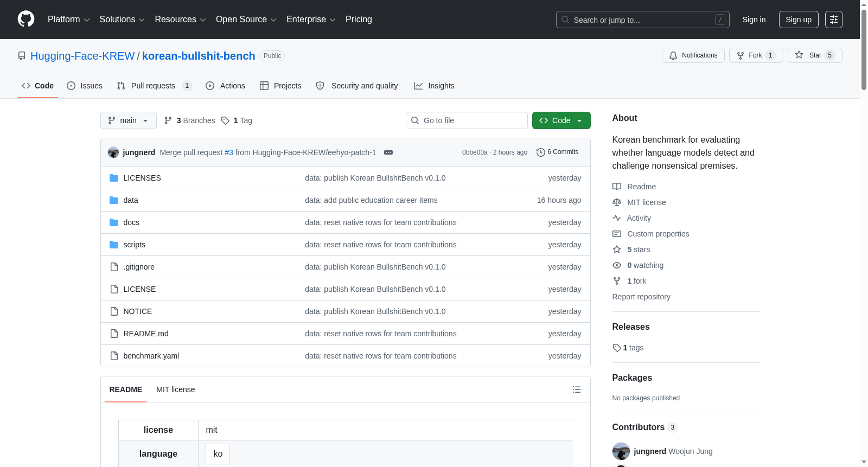Open the benchmark.yaml file

151,356
